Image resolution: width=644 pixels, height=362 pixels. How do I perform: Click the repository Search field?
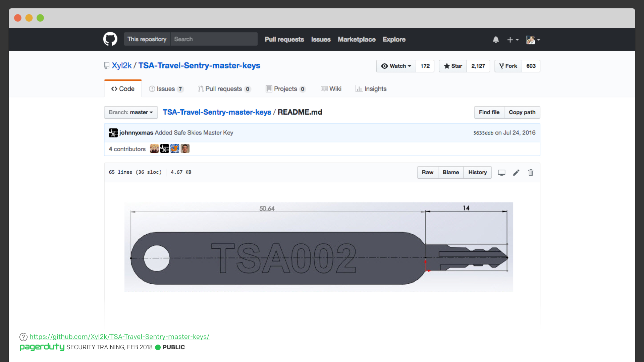(x=214, y=39)
